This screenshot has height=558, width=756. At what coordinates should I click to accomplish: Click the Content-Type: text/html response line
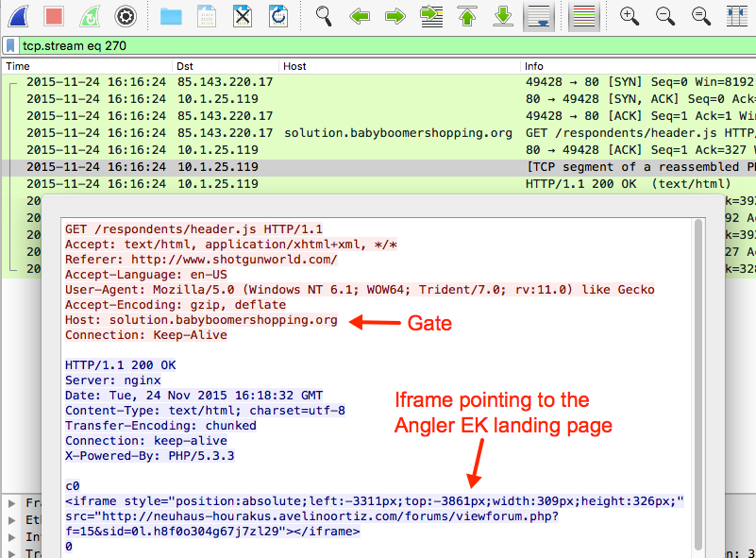coord(205,411)
